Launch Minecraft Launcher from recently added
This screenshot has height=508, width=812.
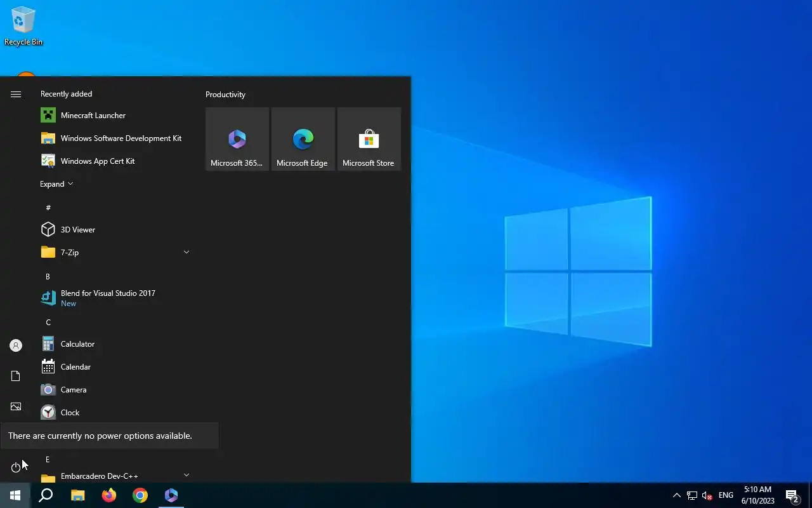point(115,115)
